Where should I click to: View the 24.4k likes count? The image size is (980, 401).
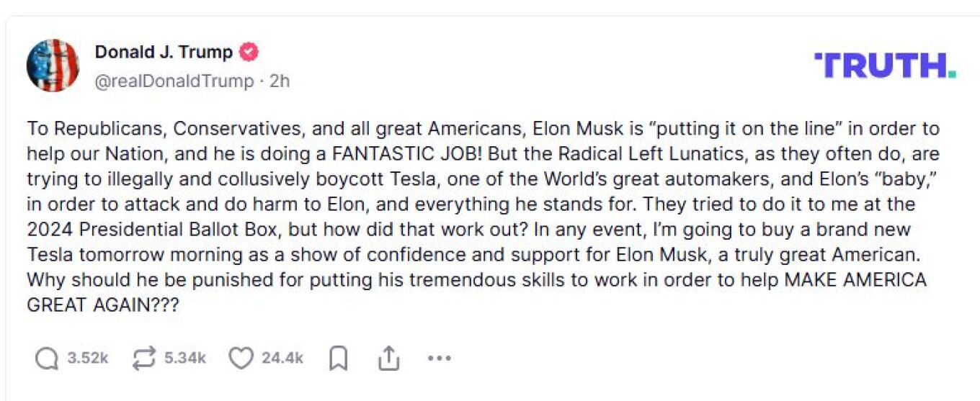pyautogui.click(x=282, y=358)
